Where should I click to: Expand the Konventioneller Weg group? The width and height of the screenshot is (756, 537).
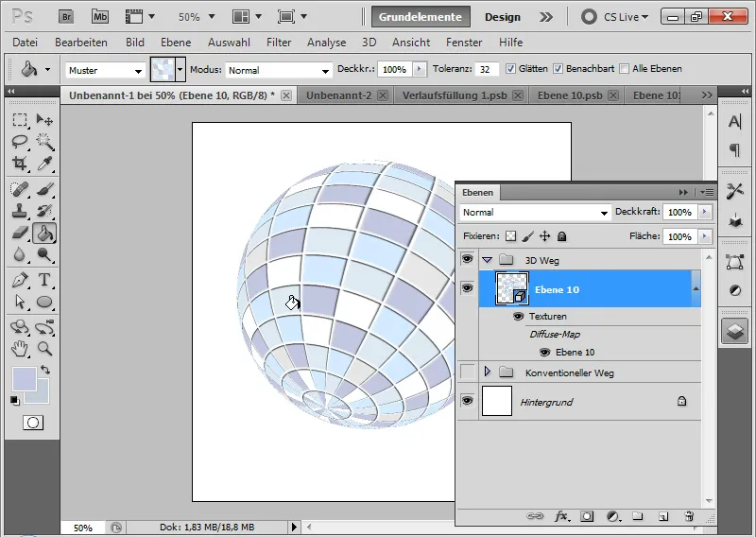(487, 372)
